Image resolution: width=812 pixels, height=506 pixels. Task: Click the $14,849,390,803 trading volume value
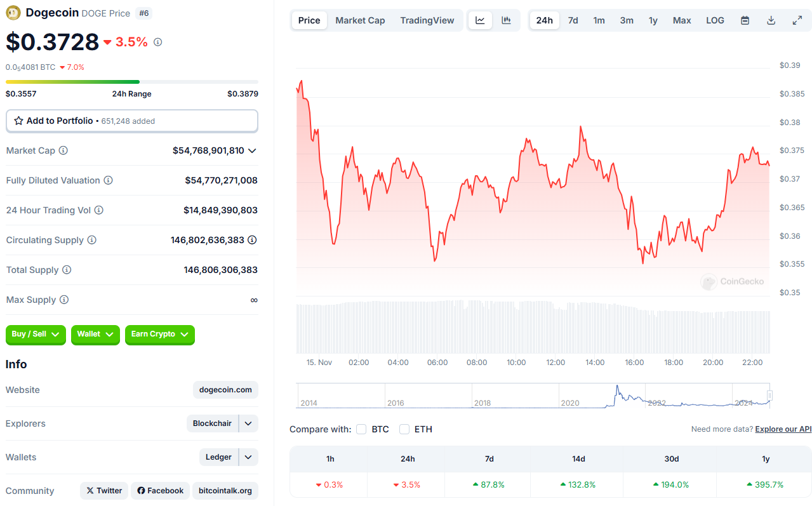click(221, 210)
